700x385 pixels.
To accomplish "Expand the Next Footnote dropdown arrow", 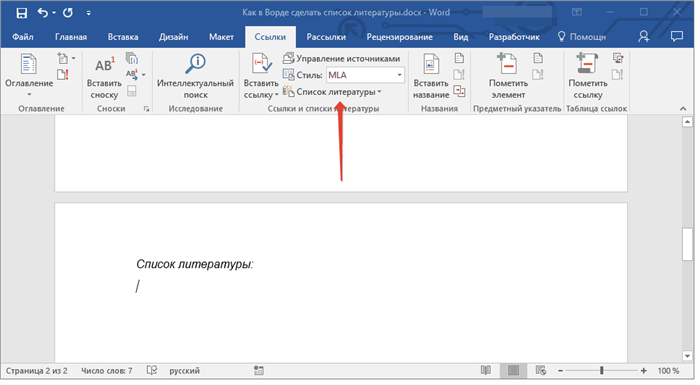I will [x=144, y=75].
